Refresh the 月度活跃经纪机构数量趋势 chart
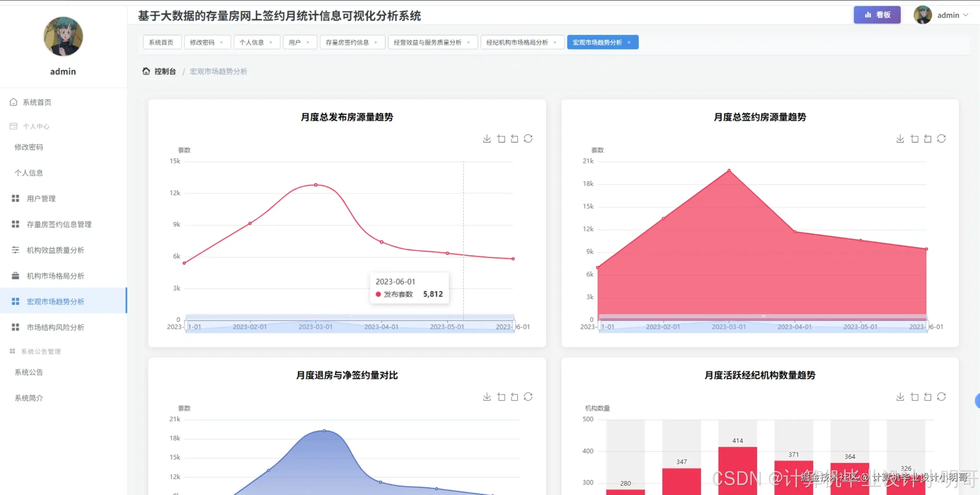 click(x=941, y=397)
